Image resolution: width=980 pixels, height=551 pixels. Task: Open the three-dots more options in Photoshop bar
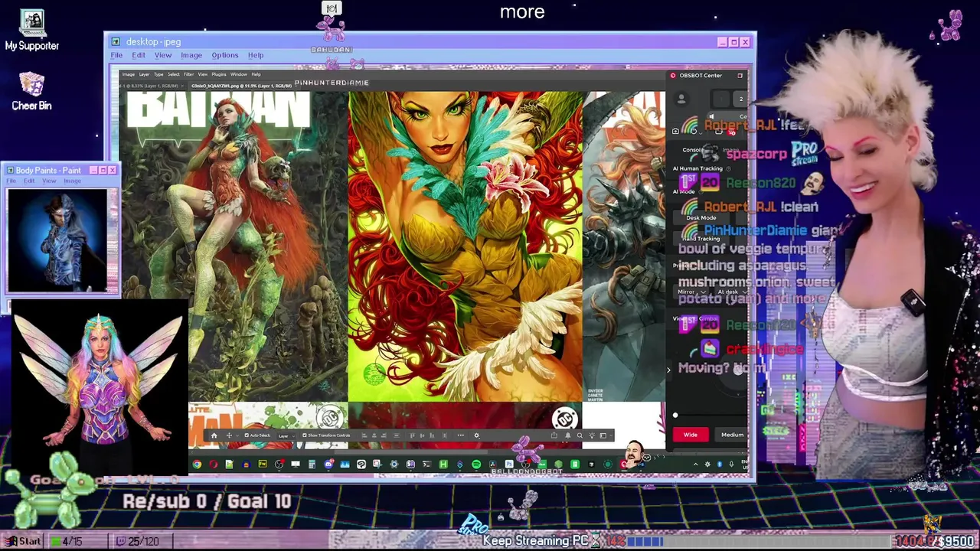(x=461, y=435)
